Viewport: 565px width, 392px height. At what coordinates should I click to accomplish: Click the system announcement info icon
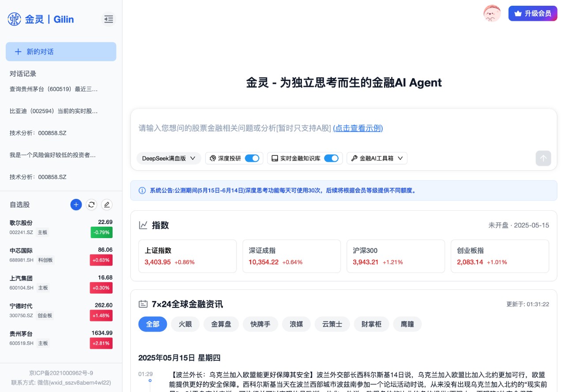[x=142, y=190]
